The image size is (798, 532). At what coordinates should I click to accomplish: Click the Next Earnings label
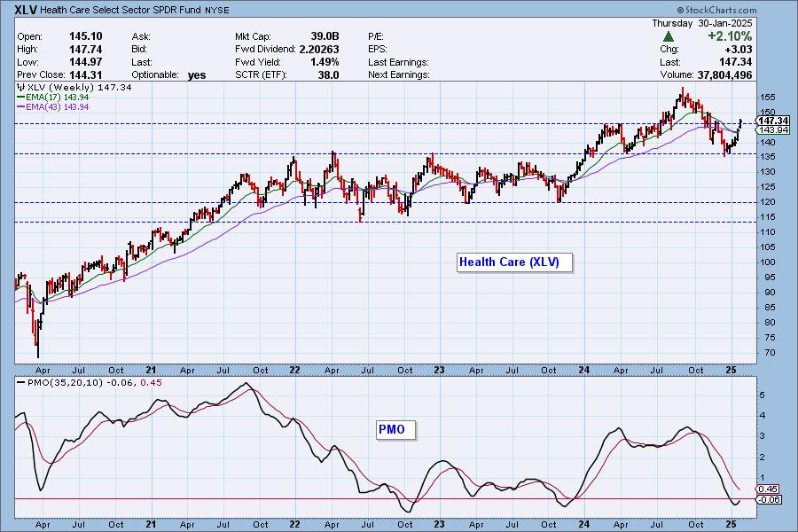399,74
